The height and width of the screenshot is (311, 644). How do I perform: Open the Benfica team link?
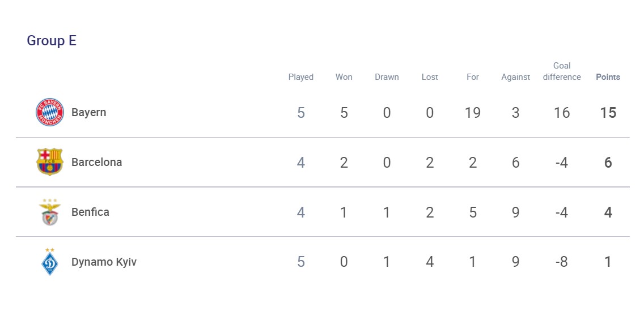(90, 212)
